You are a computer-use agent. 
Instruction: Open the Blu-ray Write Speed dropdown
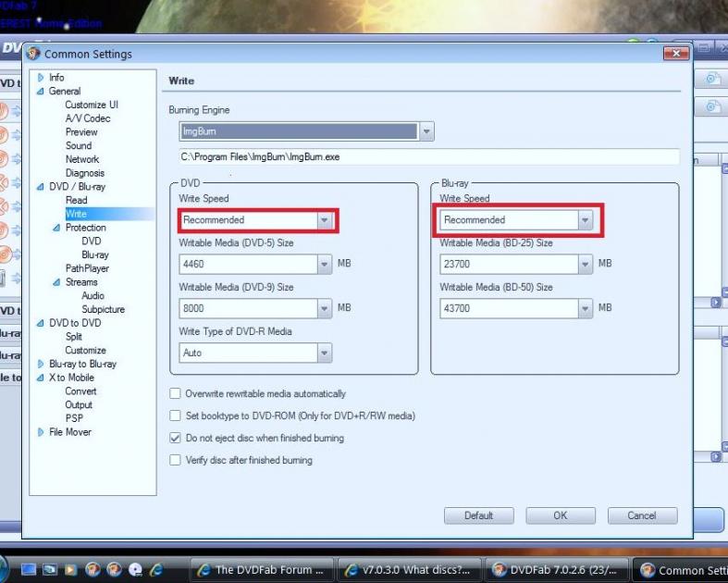(585, 220)
